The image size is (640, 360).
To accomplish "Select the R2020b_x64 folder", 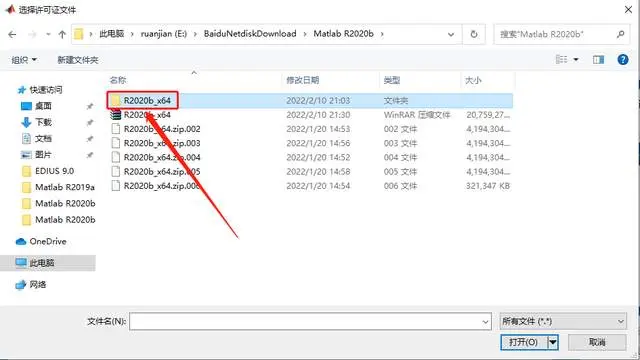I will click(310, 100).
